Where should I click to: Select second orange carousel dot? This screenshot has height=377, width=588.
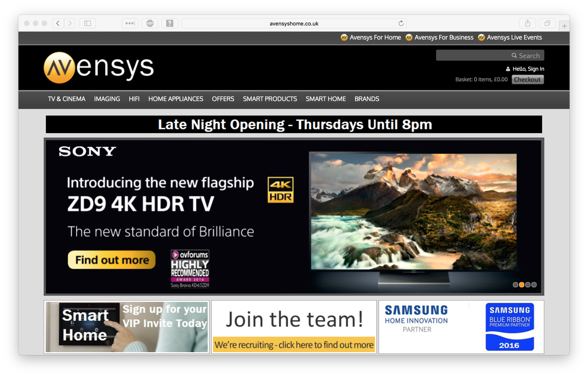pyautogui.click(x=522, y=285)
